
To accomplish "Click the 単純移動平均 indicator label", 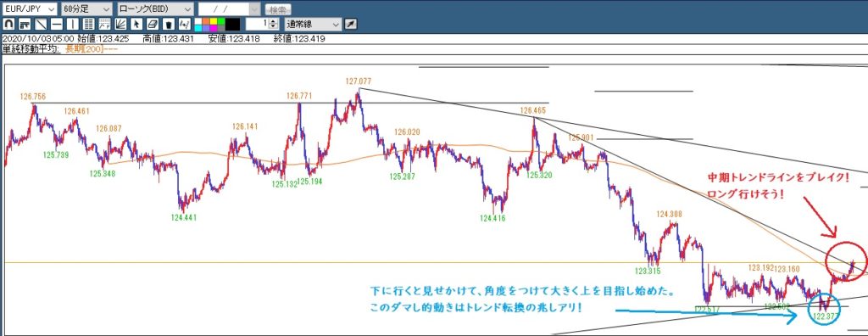I will pyautogui.click(x=31, y=49).
